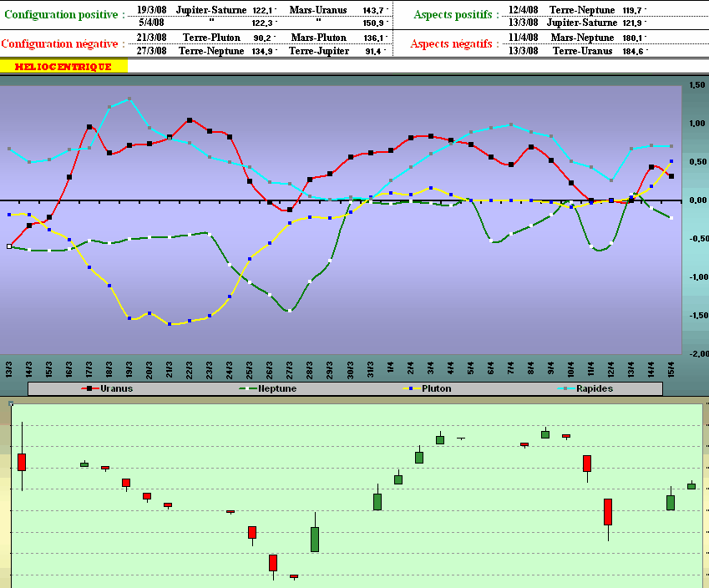Click the Pluton legend marker

click(x=408, y=388)
